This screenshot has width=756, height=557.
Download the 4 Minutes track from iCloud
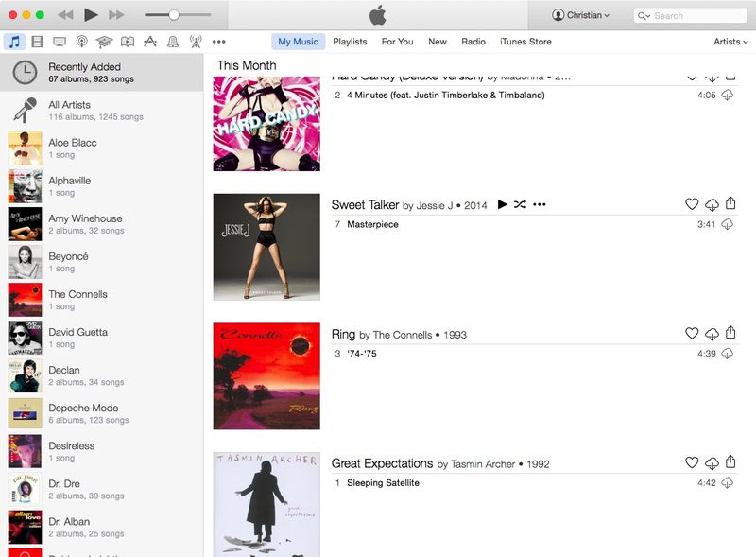727,95
